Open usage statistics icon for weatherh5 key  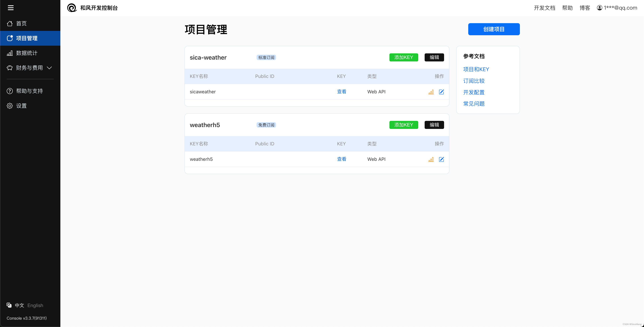[431, 159]
